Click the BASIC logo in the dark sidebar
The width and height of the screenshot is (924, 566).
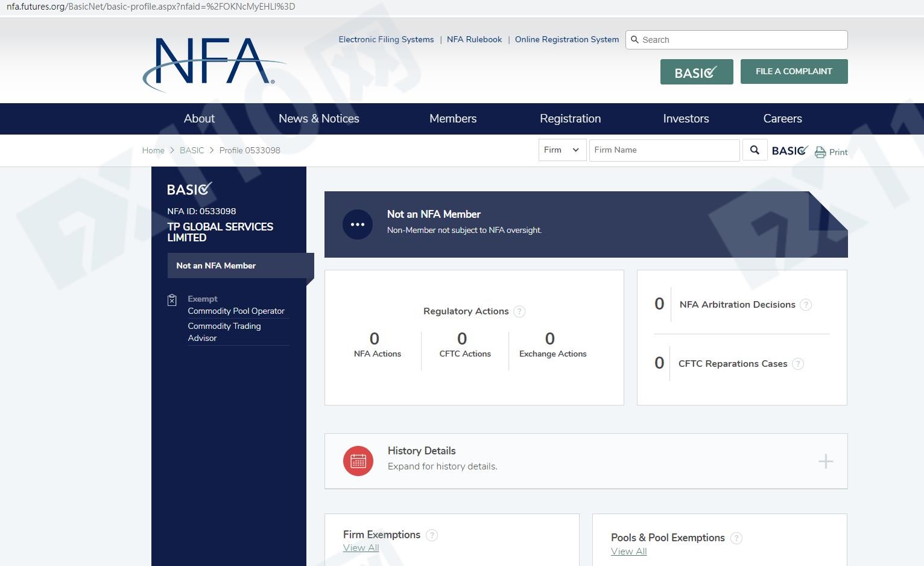pos(189,189)
